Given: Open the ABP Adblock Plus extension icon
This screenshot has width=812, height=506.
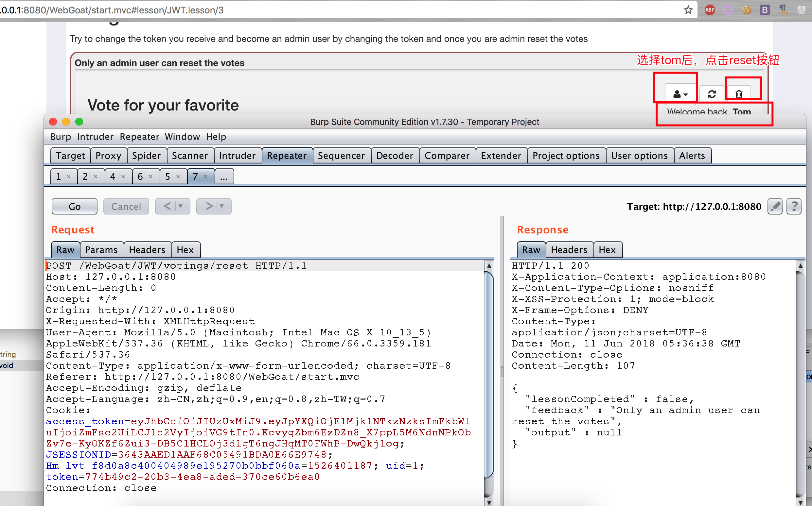Looking at the screenshot, I should click(710, 10).
